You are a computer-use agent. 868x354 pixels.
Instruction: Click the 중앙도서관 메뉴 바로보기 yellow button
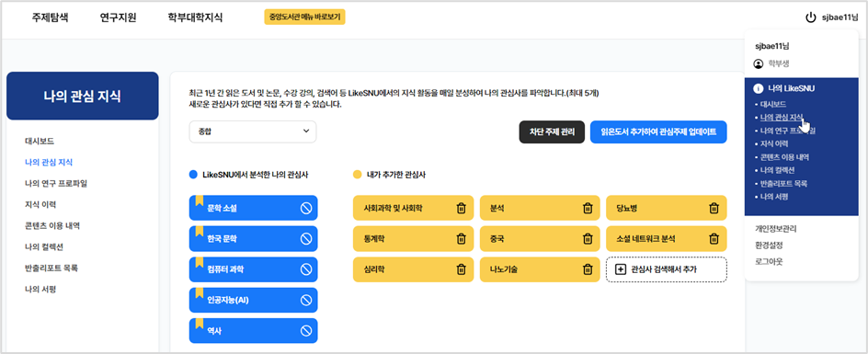tap(305, 17)
